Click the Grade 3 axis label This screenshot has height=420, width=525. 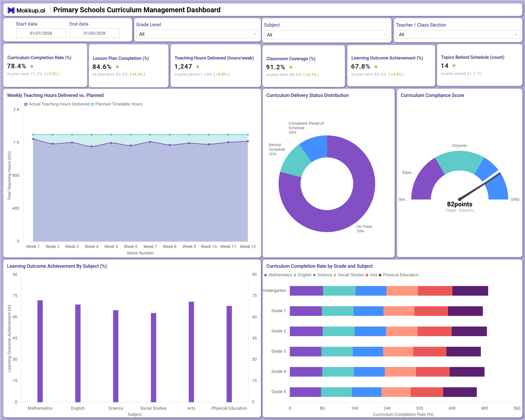(x=279, y=351)
